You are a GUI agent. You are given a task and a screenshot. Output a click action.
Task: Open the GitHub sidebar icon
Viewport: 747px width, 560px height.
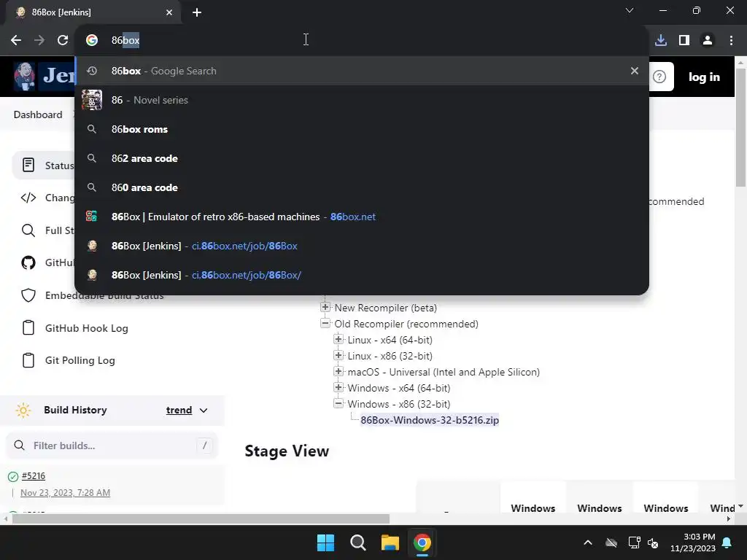28,262
